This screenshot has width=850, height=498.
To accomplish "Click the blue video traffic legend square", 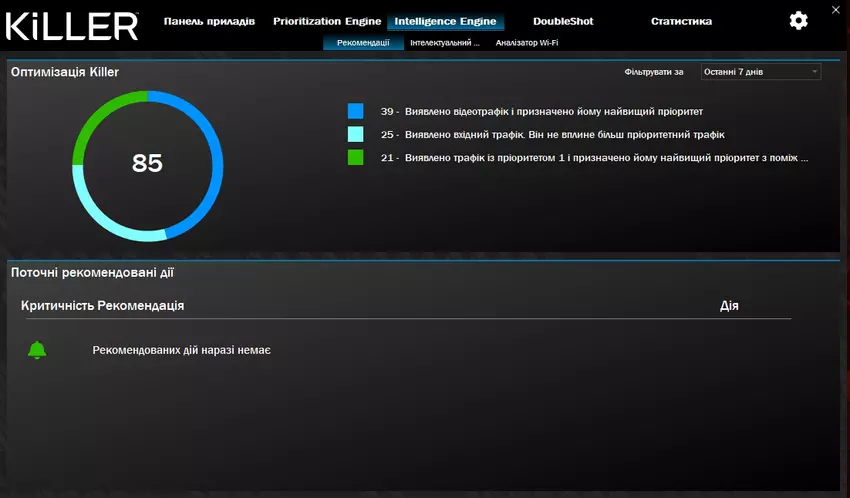I will [356, 111].
